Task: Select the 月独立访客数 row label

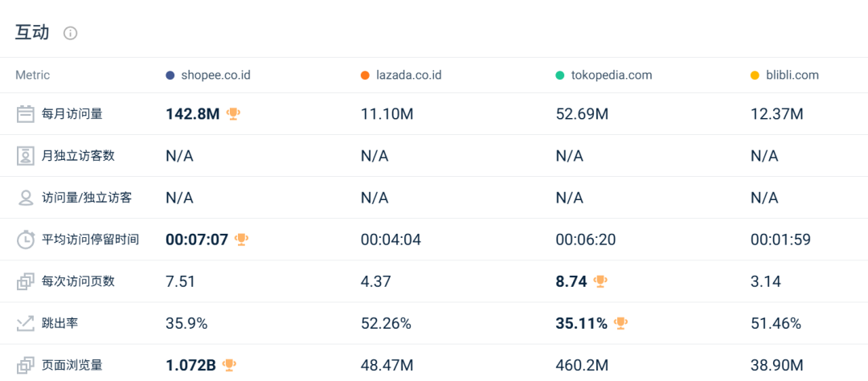Action: 79,156
